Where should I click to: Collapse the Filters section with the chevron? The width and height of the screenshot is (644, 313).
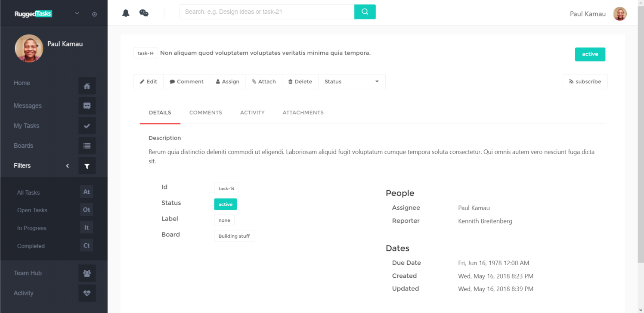(67, 165)
